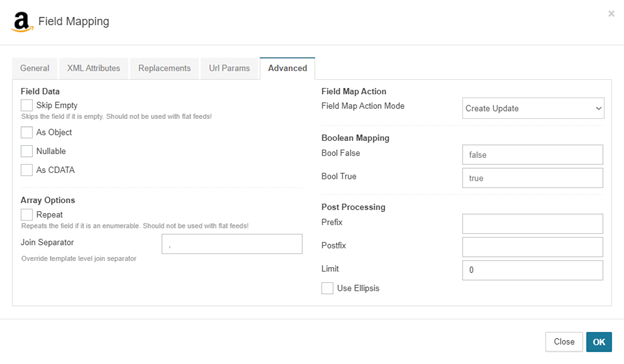This screenshot has height=364, width=624.
Task: Toggle the Nullable checkbox
Action: pos(27,151)
